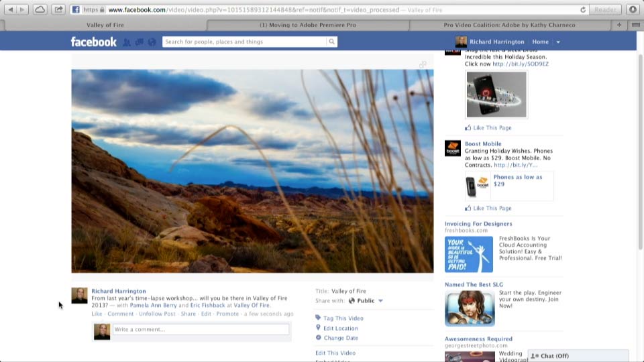Screen dimensions: 644x362
Task: Click Edit Location
Action: pos(341,328)
